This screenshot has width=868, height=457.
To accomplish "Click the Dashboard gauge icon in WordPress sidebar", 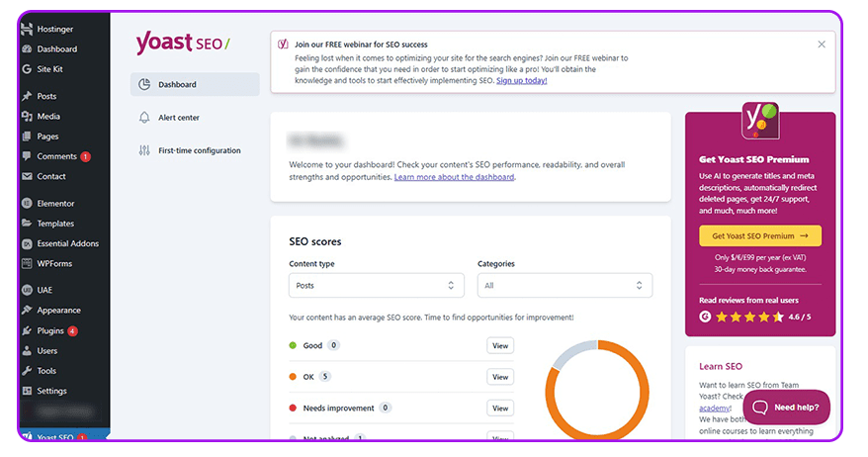I will tap(27, 48).
